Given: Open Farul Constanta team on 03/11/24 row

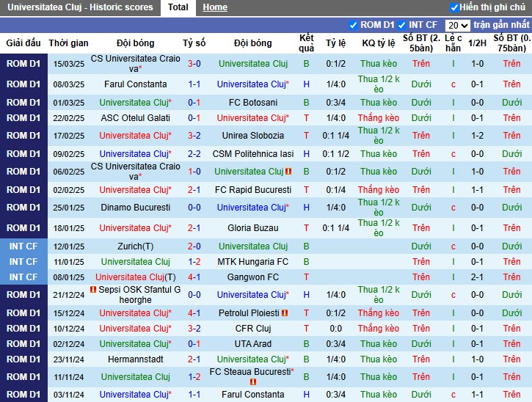Looking at the screenshot, I should coord(252,395).
